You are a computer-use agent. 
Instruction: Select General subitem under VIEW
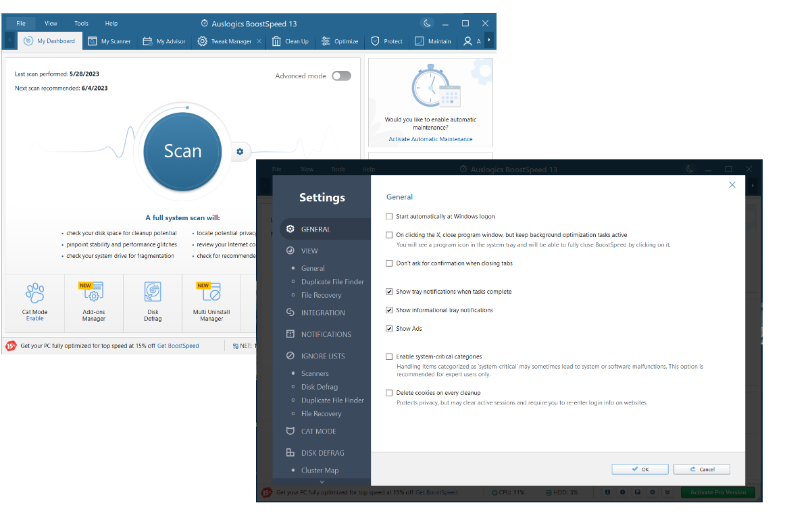coord(313,268)
